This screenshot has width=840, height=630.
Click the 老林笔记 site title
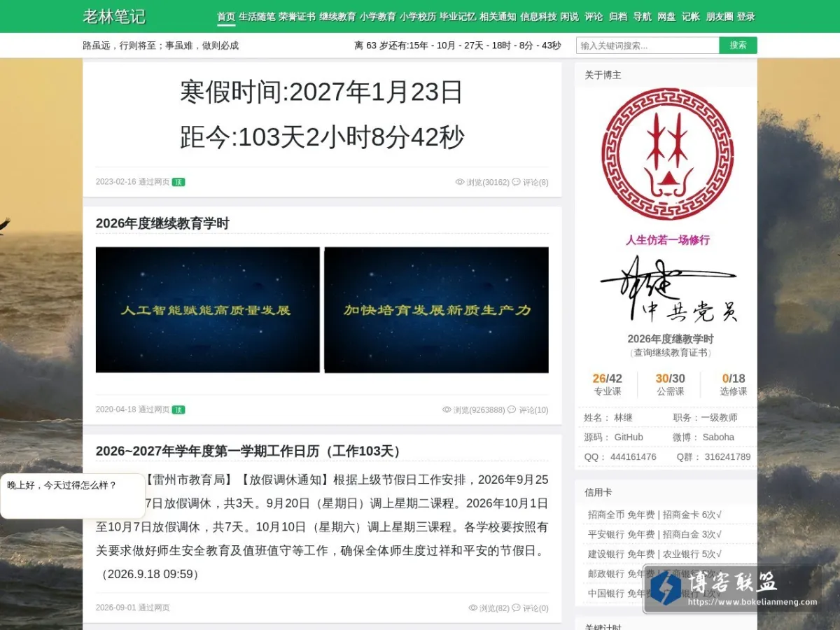click(114, 16)
